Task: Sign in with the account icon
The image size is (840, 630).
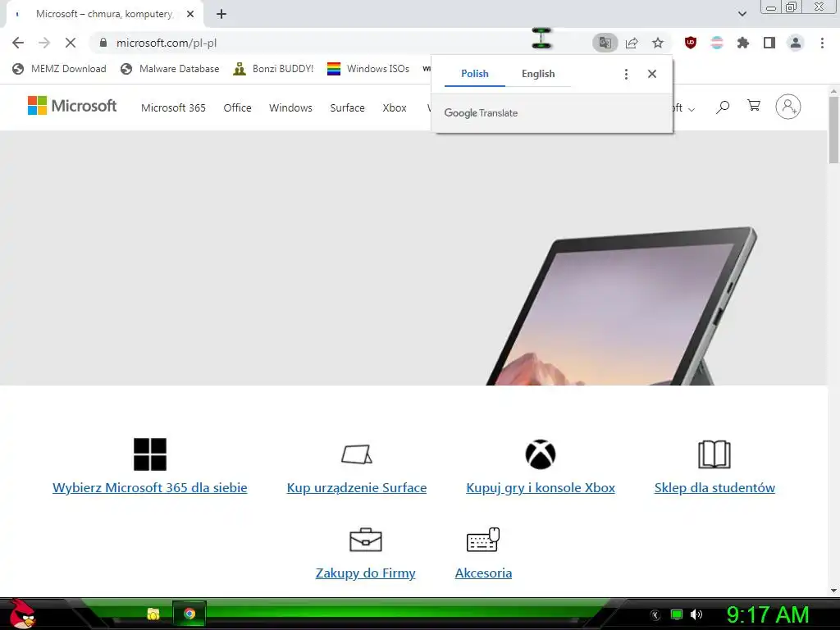Action: (788, 107)
